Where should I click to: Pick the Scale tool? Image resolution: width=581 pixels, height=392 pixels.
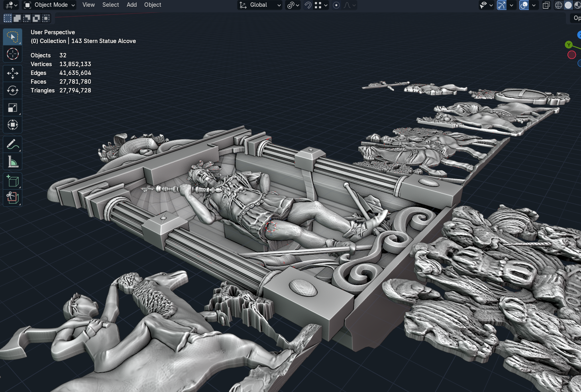coord(12,108)
